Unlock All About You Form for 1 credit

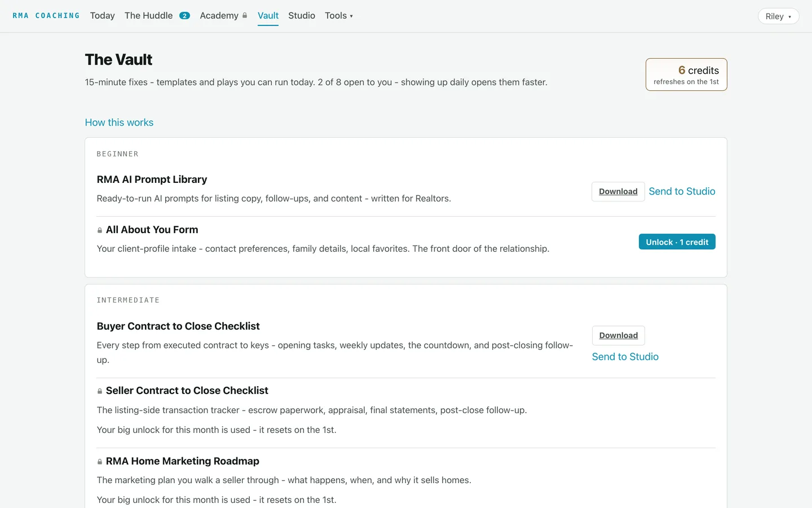click(677, 242)
